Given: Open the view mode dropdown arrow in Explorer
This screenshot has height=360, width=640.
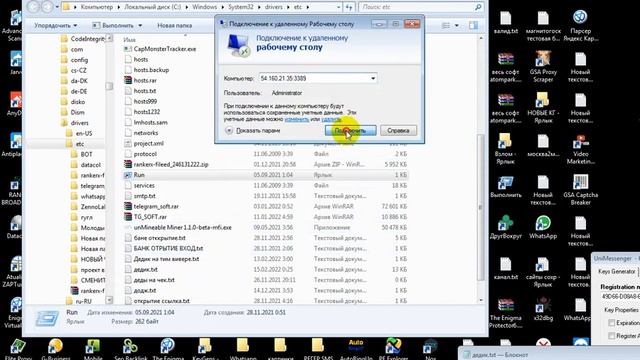Looking at the screenshot, I should tap(457, 25).
